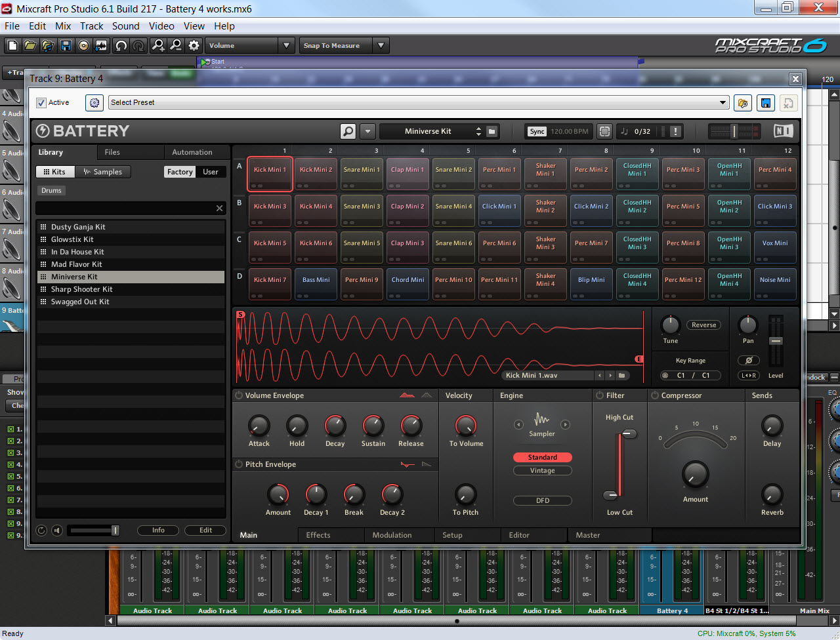Select the Vintage engine mode

[x=542, y=471]
